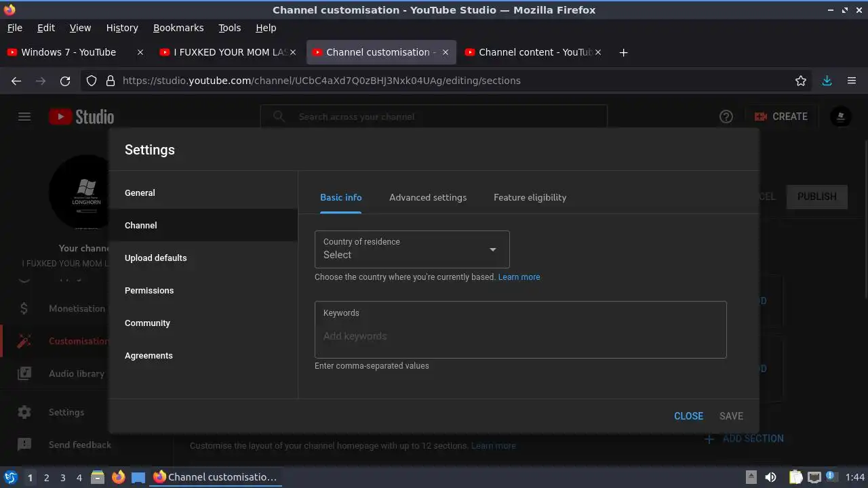
Task: Select Community in the Settings sidebar
Action: 203,323
